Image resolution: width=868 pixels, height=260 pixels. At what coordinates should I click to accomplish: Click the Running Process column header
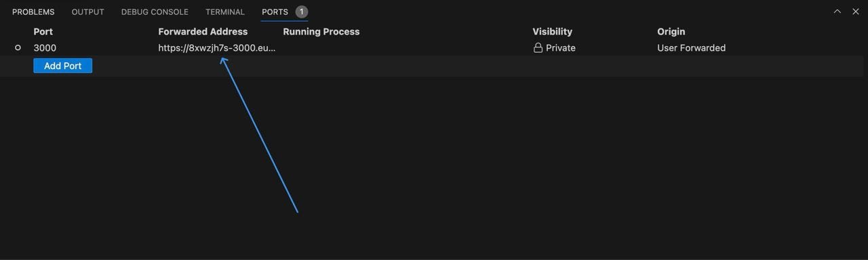pos(321,31)
